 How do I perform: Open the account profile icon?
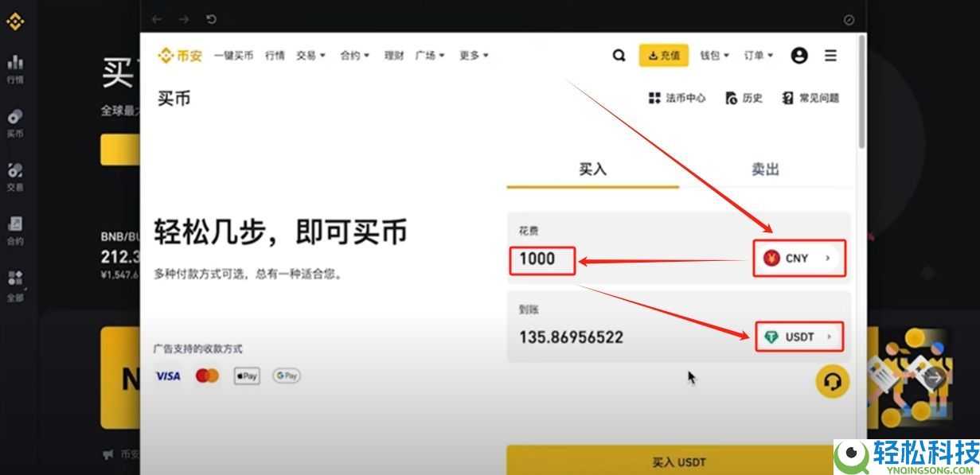(799, 56)
